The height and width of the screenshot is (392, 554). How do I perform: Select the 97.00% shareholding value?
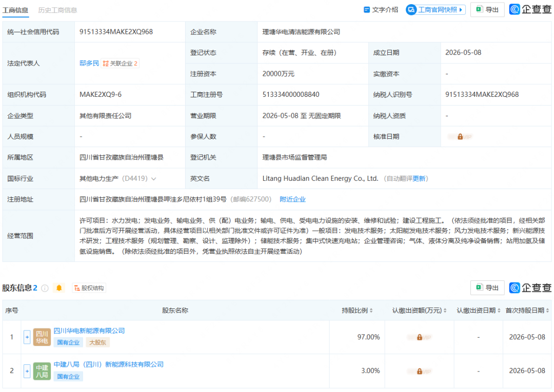pyautogui.click(x=368, y=337)
